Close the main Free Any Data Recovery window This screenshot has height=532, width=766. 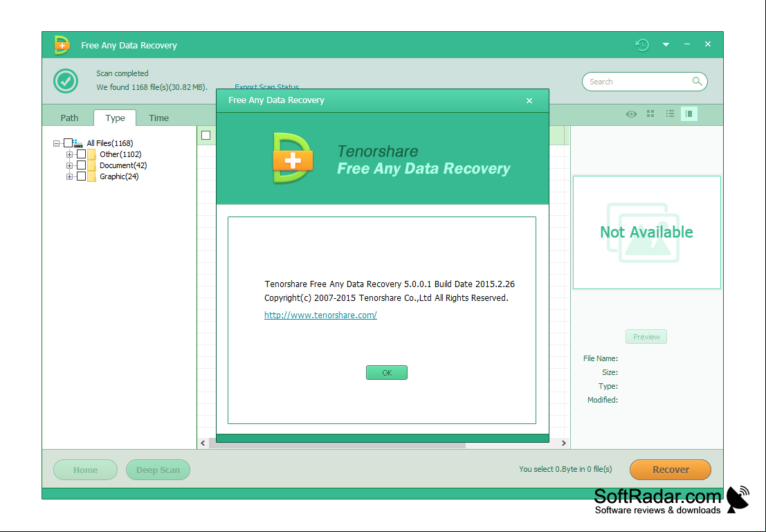[x=707, y=44]
